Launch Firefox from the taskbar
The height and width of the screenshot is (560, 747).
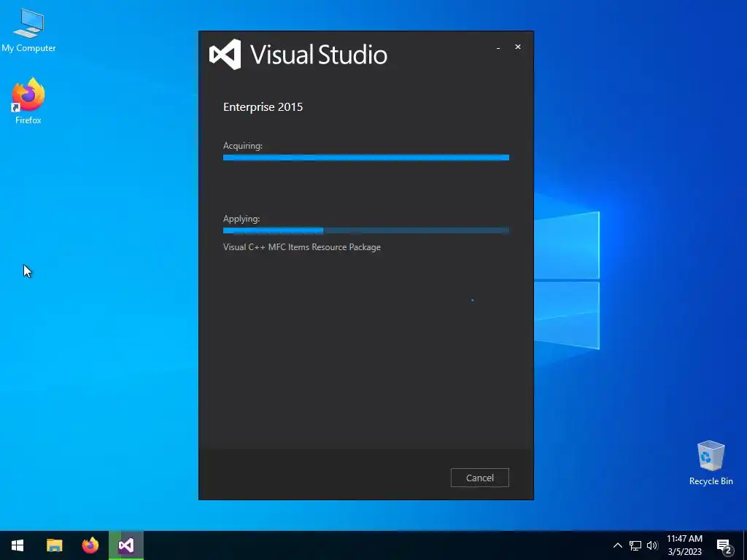pos(90,545)
